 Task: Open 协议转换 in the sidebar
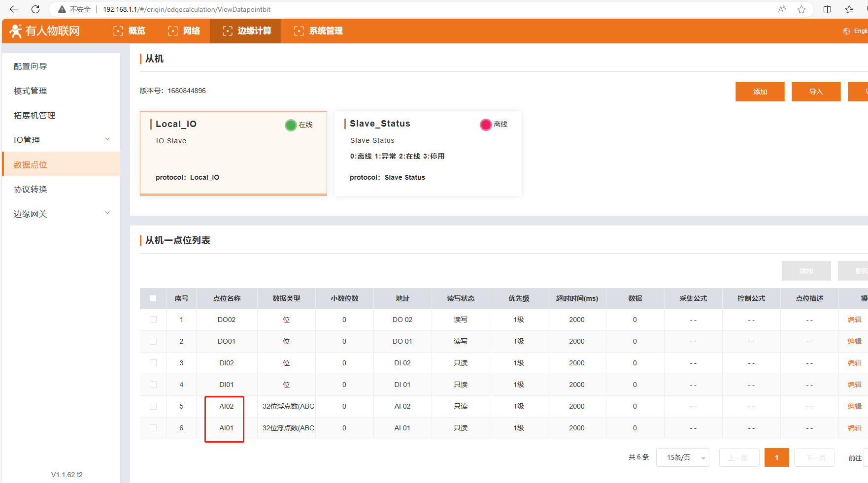(31, 189)
